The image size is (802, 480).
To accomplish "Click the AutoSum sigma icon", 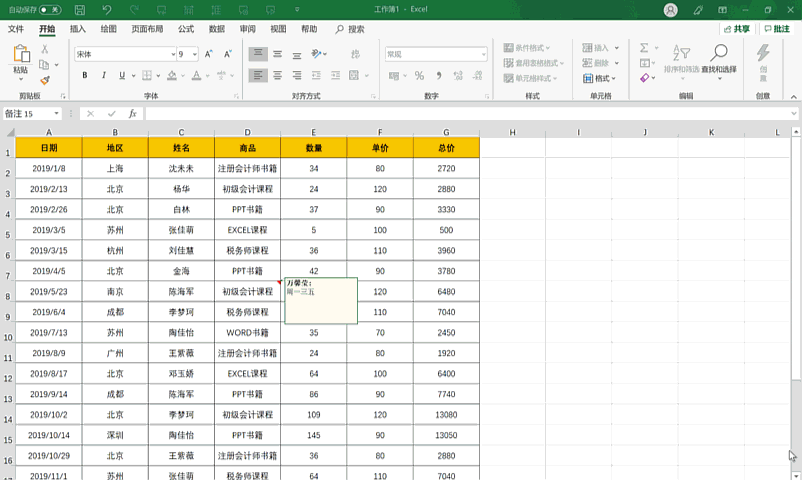I will [643, 47].
